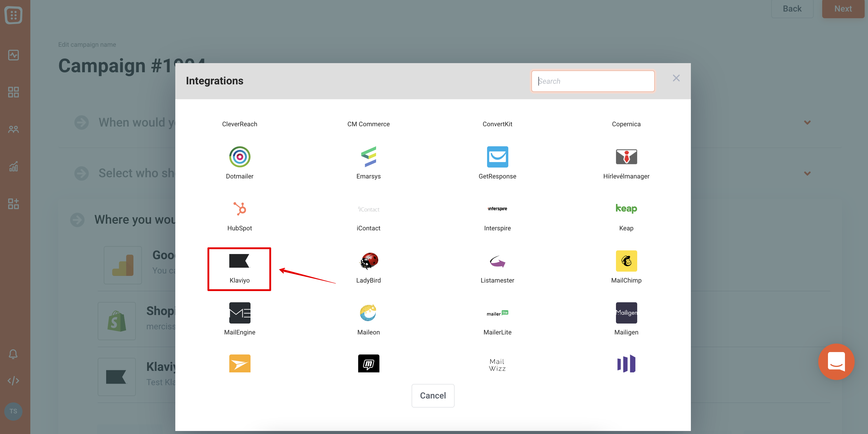Select the MailEngine integration icon
Screen dimensions: 868x434
(x=240, y=313)
